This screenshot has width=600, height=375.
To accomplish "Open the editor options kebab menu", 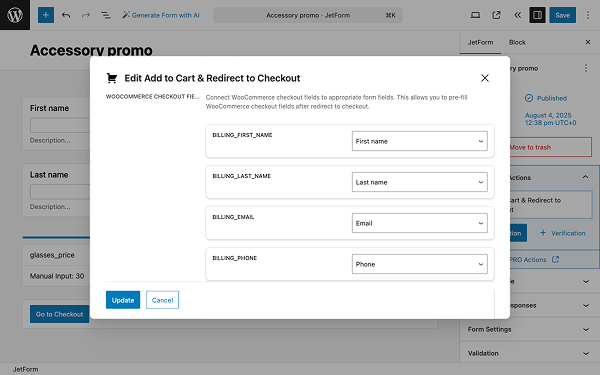I will click(588, 15).
